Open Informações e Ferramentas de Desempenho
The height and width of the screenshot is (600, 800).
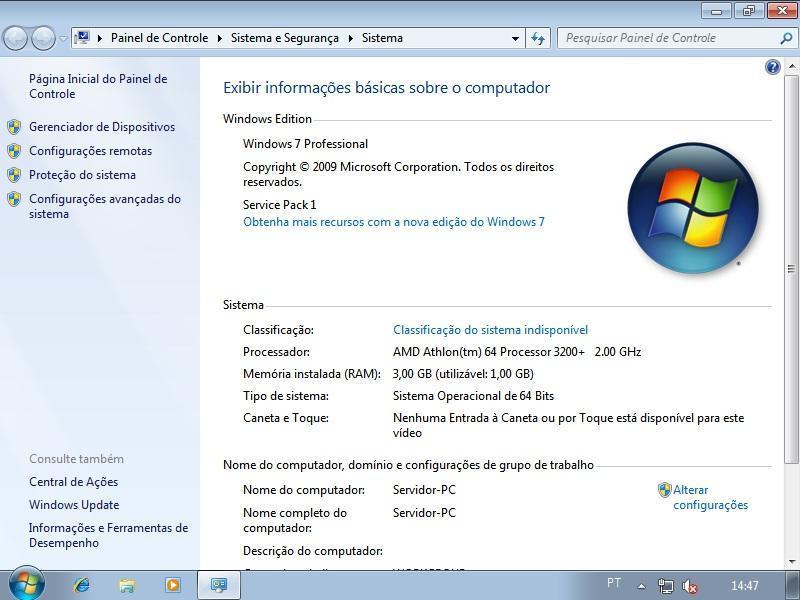108,535
